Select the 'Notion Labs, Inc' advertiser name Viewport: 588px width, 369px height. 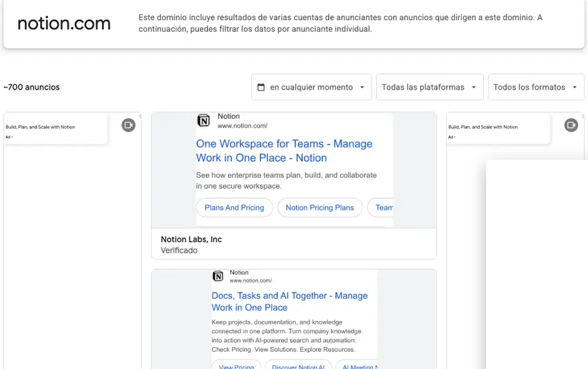191,239
